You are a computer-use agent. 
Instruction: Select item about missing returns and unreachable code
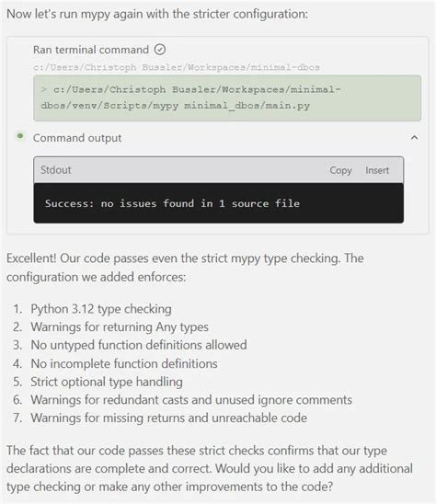(x=169, y=418)
